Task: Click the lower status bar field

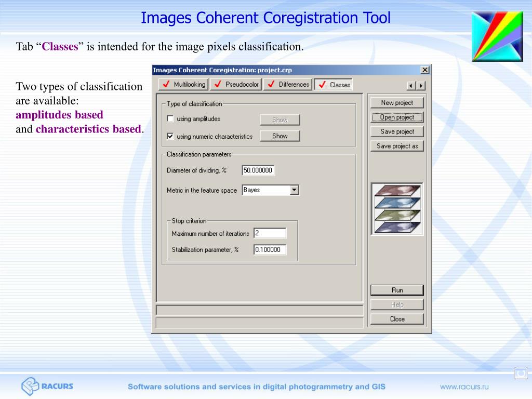Action: (x=260, y=322)
